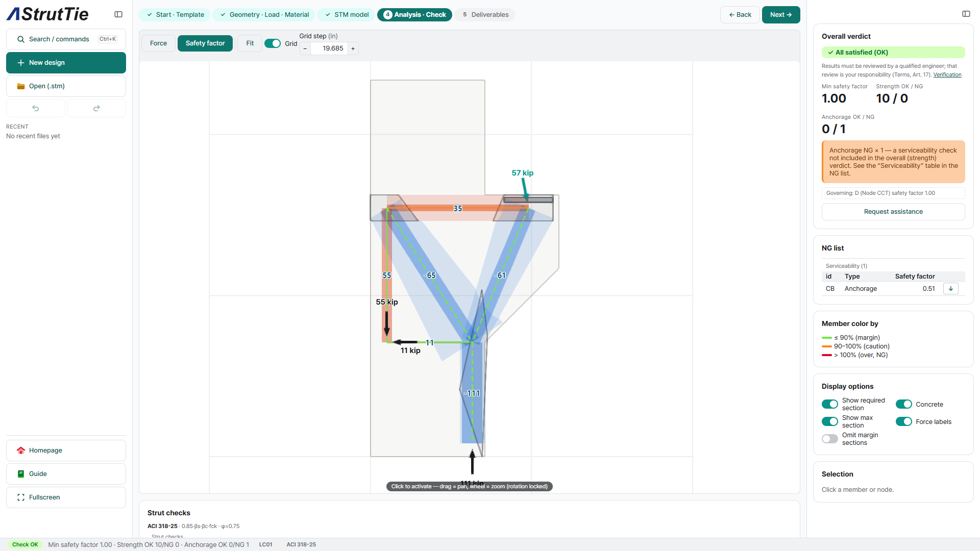
Task: Click the undo arrow button
Action: coord(36,108)
